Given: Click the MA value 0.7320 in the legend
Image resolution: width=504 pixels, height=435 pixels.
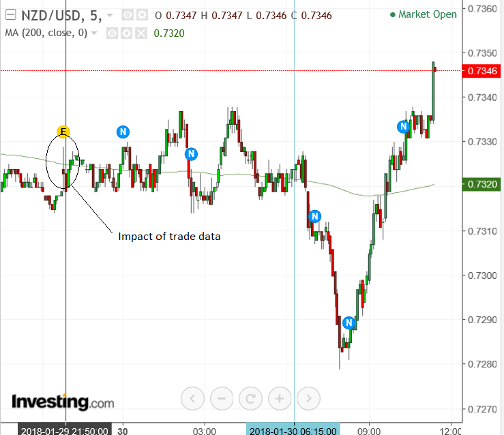Looking at the screenshot, I should pyautogui.click(x=169, y=33).
